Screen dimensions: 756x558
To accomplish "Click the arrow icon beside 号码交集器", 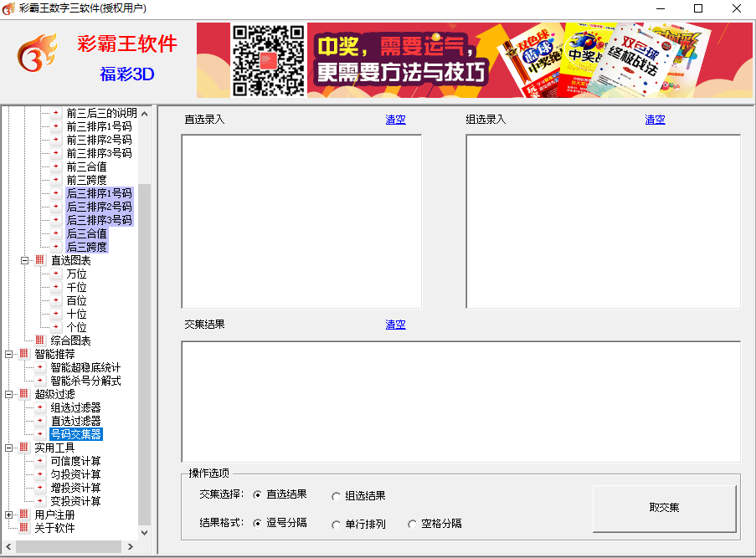I will click(40, 434).
